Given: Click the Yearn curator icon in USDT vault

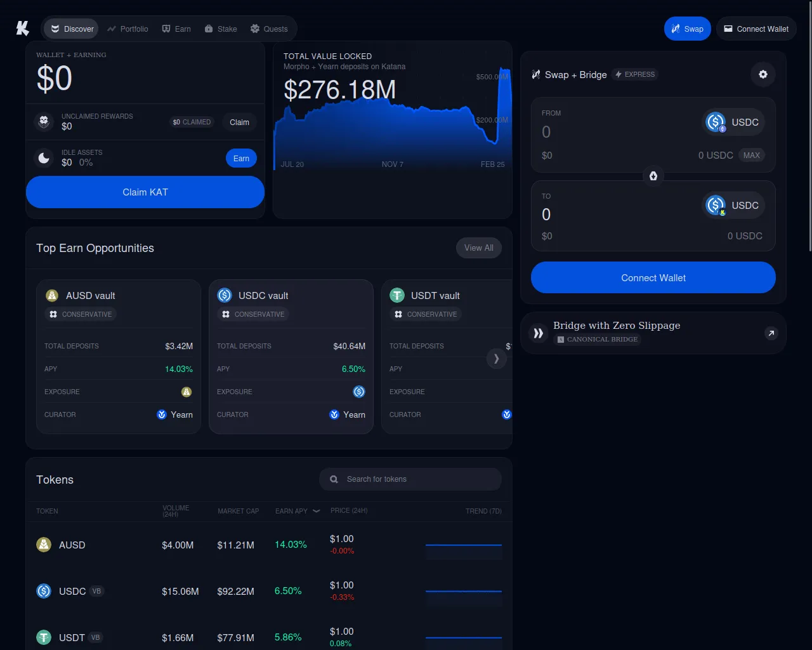Looking at the screenshot, I should coord(506,415).
